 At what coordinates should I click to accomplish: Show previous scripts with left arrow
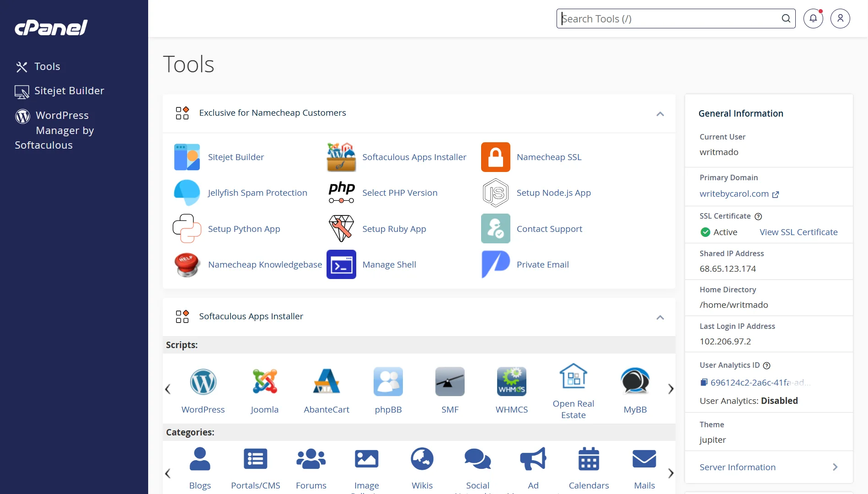168,389
